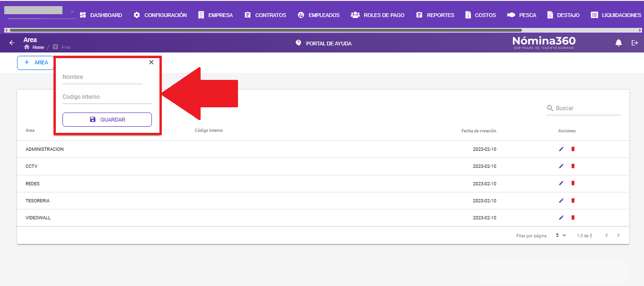Go back using the left arrow icon

[12, 43]
